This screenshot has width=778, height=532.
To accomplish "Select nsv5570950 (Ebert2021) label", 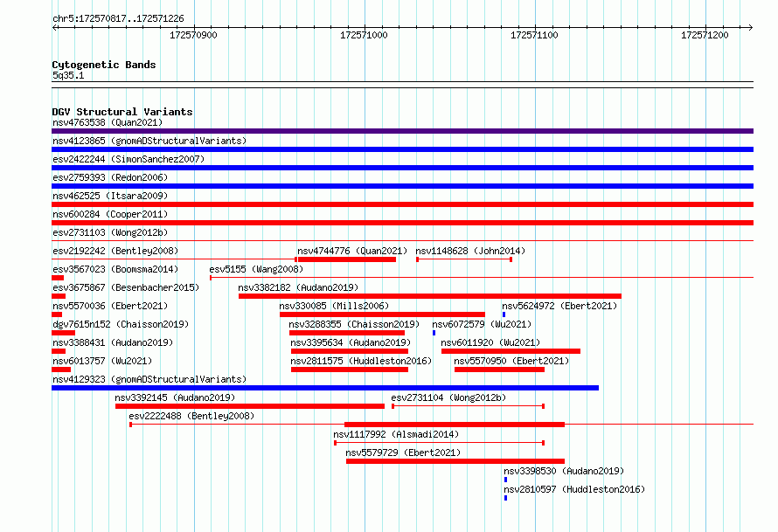I will click(x=511, y=361).
